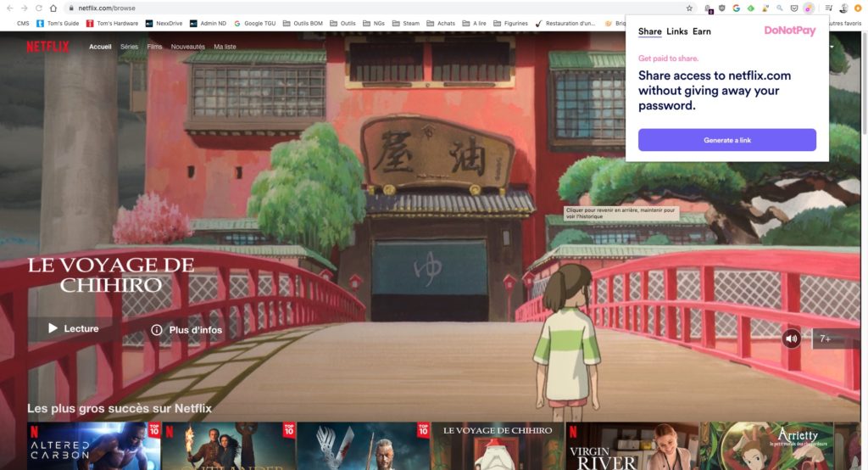Open the Arrietty thumbnail
868x470 pixels.
click(x=766, y=446)
